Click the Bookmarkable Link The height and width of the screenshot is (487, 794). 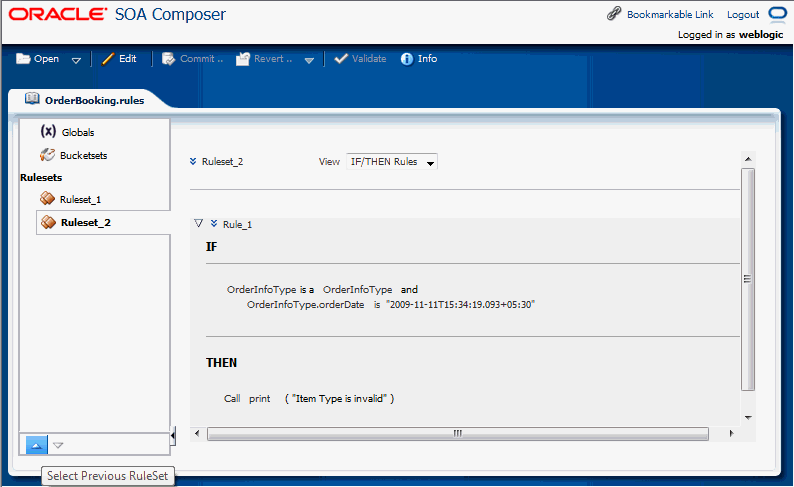pos(670,14)
